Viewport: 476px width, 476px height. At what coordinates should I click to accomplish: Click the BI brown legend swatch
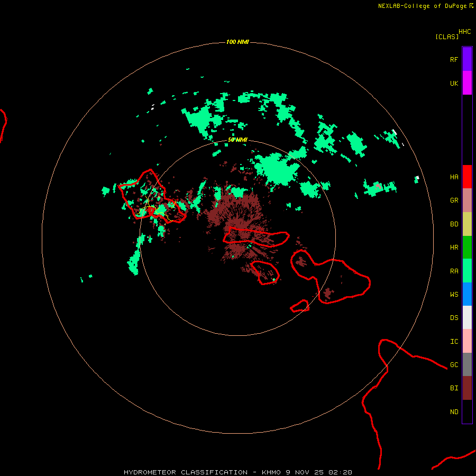coord(467,388)
